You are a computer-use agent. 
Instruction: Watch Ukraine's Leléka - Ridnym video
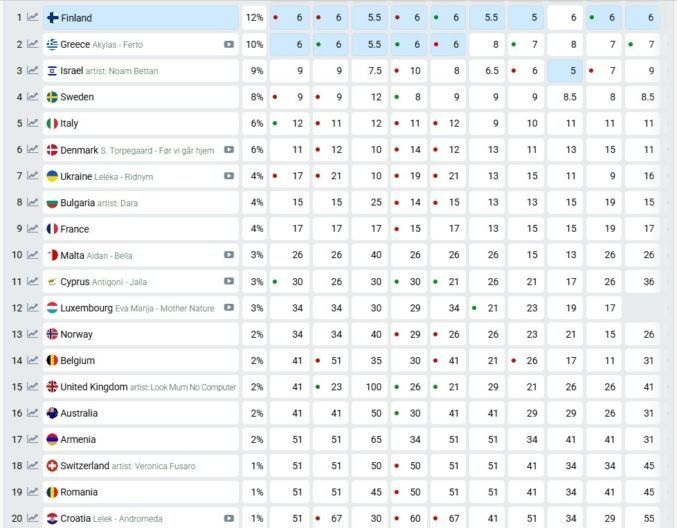pos(229,176)
